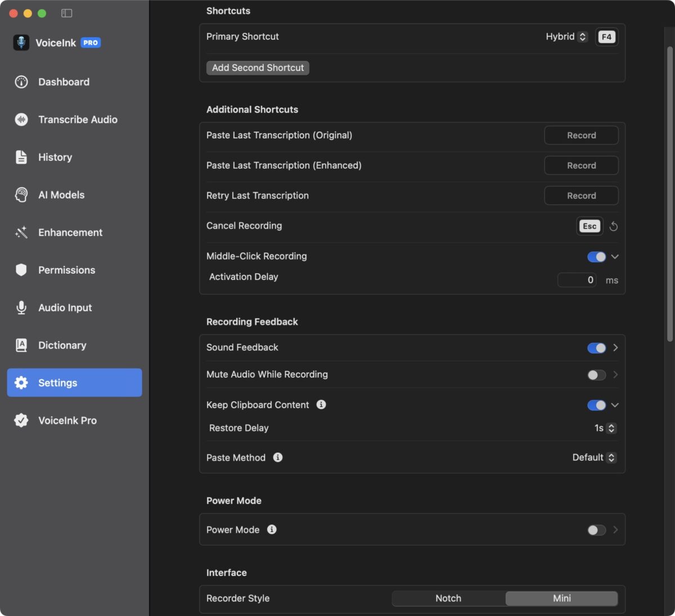The image size is (675, 616).
Task: Record shortcut for Paste Last Transcription (Original)
Action: pyautogui.click(x=581, y=135)
